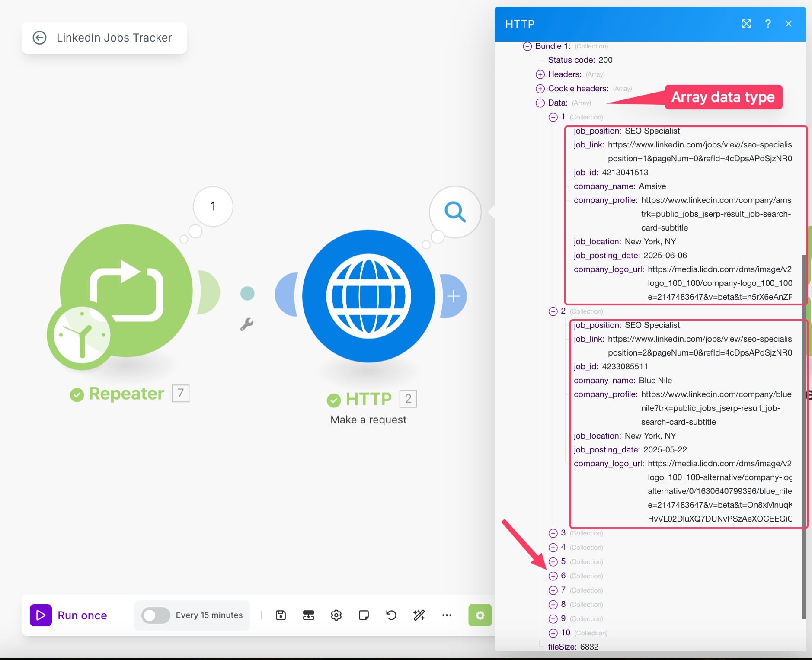This screenshot has width=812, height=660.
Task: Expand collection item 7
Action: pyautogui.click(x=553, y=590)
